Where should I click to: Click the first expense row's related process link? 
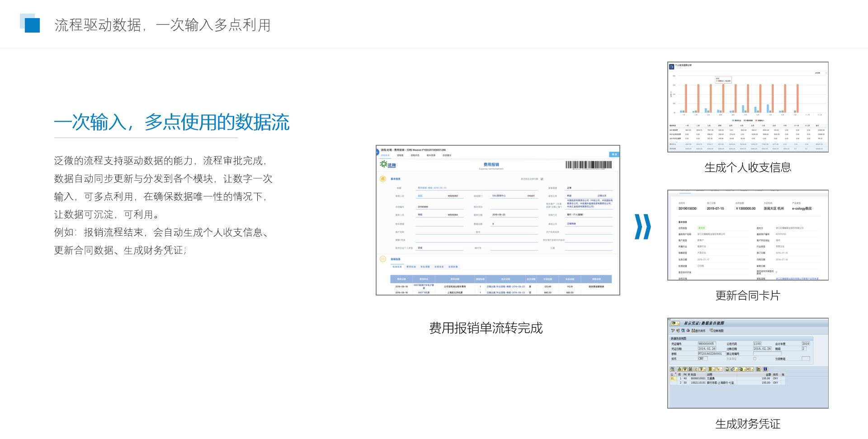[505, 286]
